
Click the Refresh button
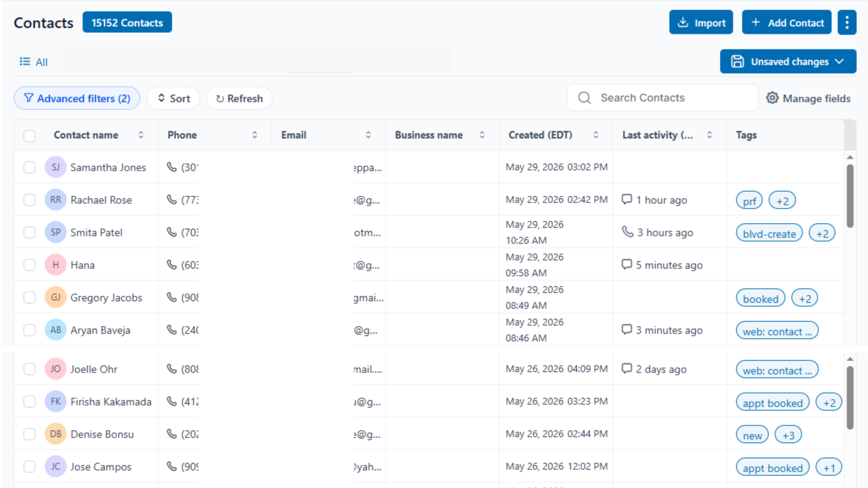point(239,98)
